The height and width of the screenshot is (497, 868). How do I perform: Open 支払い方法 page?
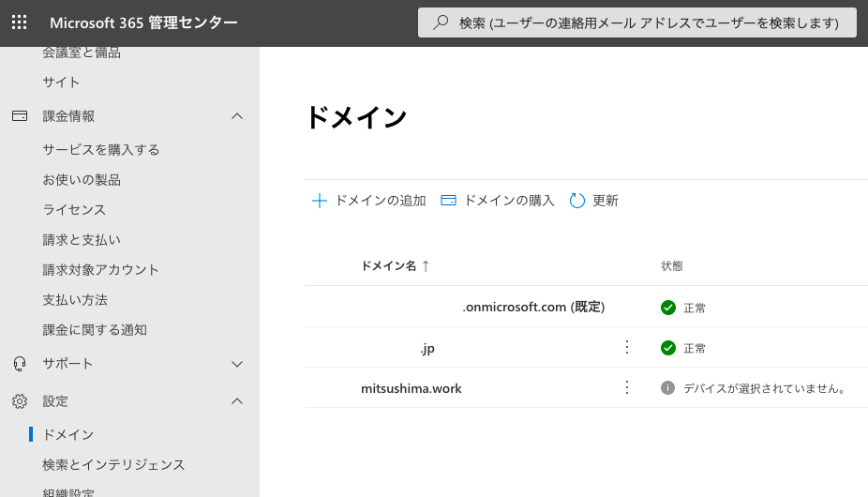coord(75,300)
